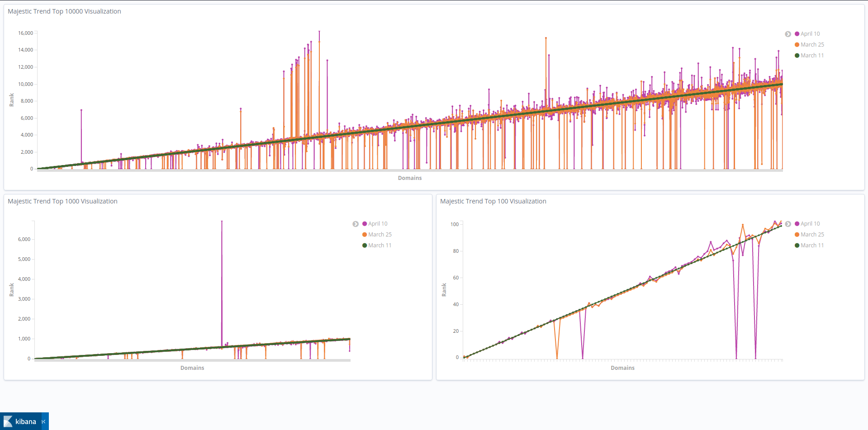The width and height of the screenshot is (868, 430).
Task: Click April 10 purple dot in Top 100 legend
Action: [x=797, y=224]
